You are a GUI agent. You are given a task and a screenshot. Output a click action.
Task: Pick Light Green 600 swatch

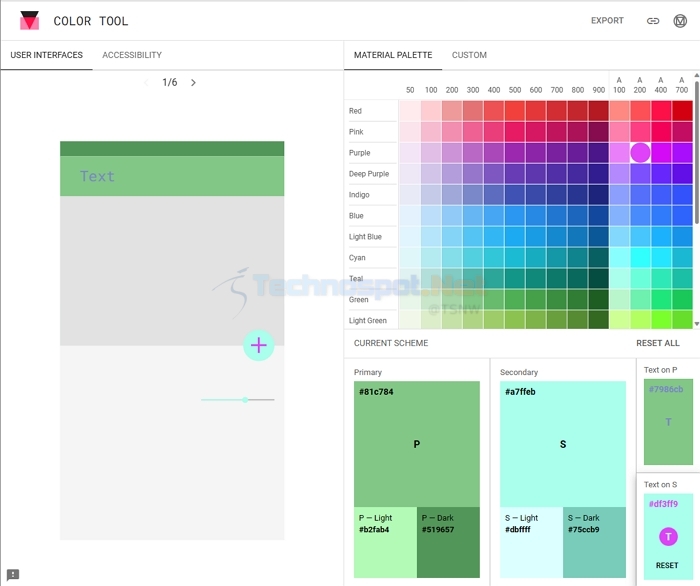[x=536, y=320]
